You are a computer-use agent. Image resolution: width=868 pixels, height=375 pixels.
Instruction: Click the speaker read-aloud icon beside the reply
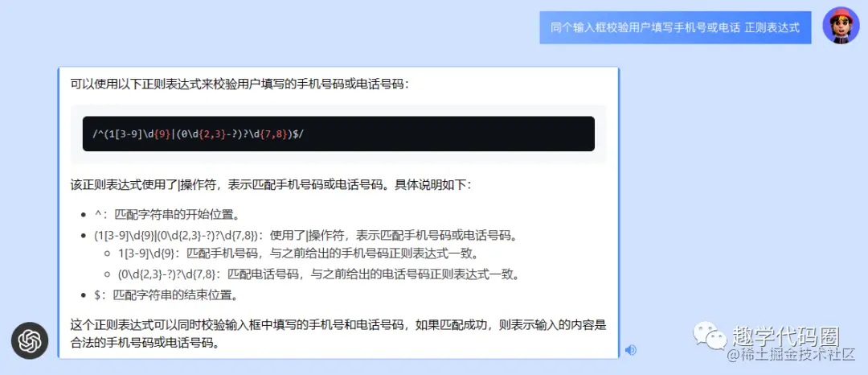pyautogui.click(x=631, y=350)
